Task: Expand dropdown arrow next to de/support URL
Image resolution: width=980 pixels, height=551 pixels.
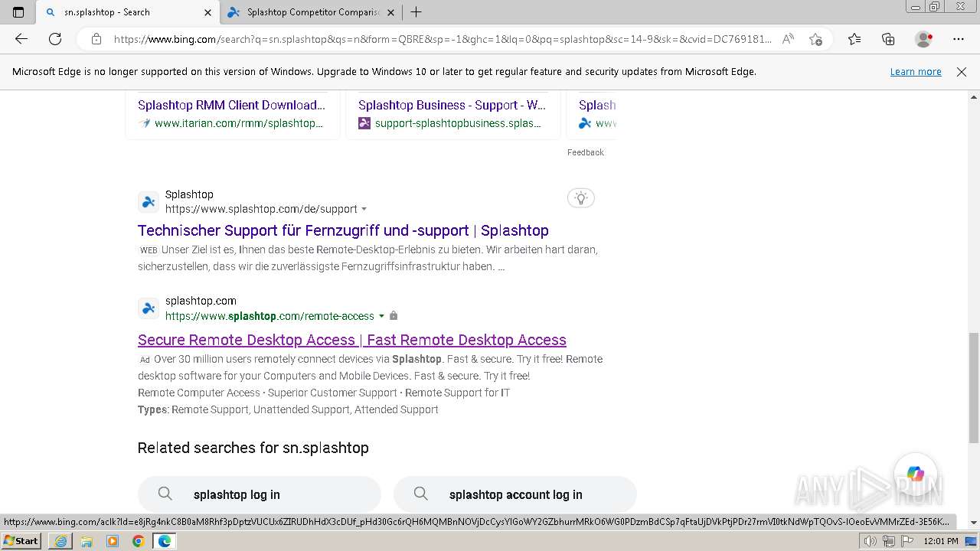Action: 364,209
